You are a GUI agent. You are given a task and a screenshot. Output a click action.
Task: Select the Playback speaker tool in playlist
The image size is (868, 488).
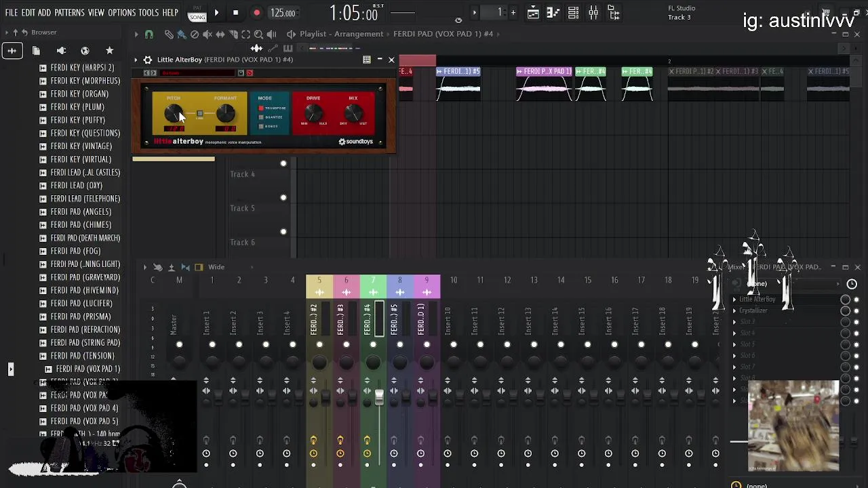(271, 34)
